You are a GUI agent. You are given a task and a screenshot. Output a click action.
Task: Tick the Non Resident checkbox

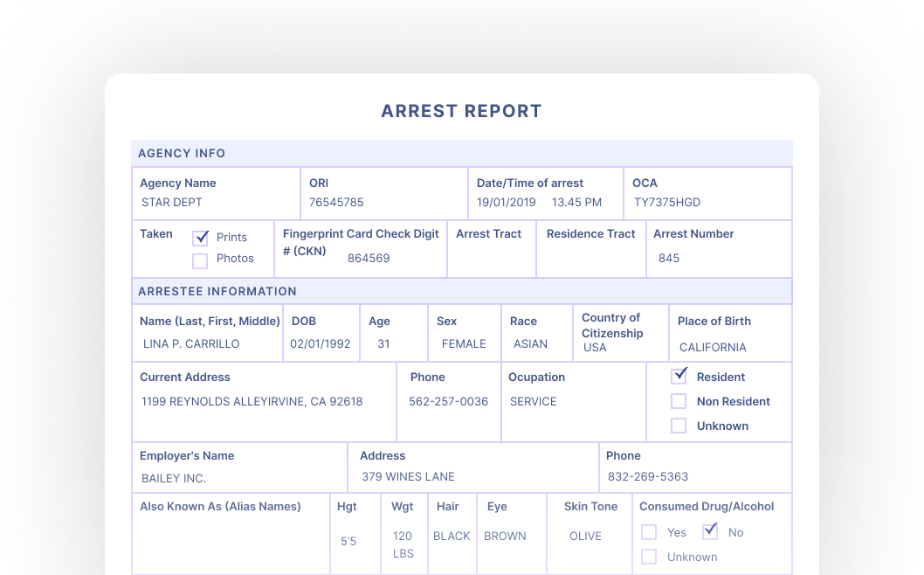pyautogui.click(x=679, y=401)
